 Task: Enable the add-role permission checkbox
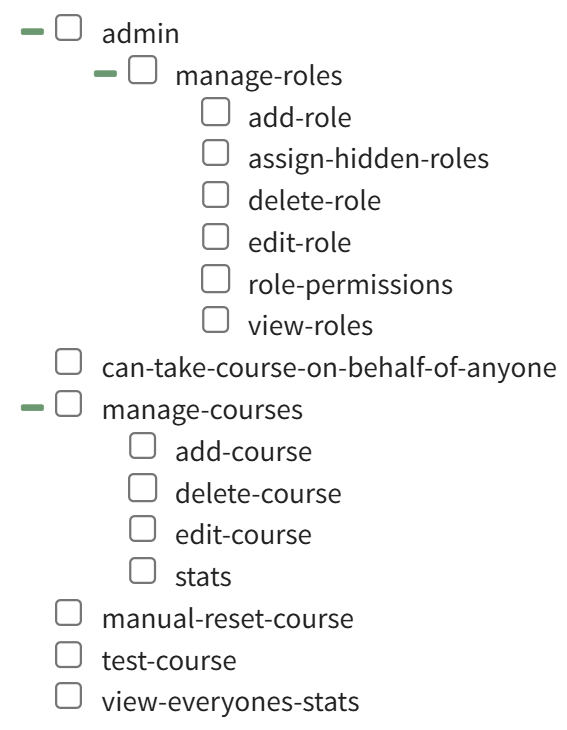click(216, 111)
